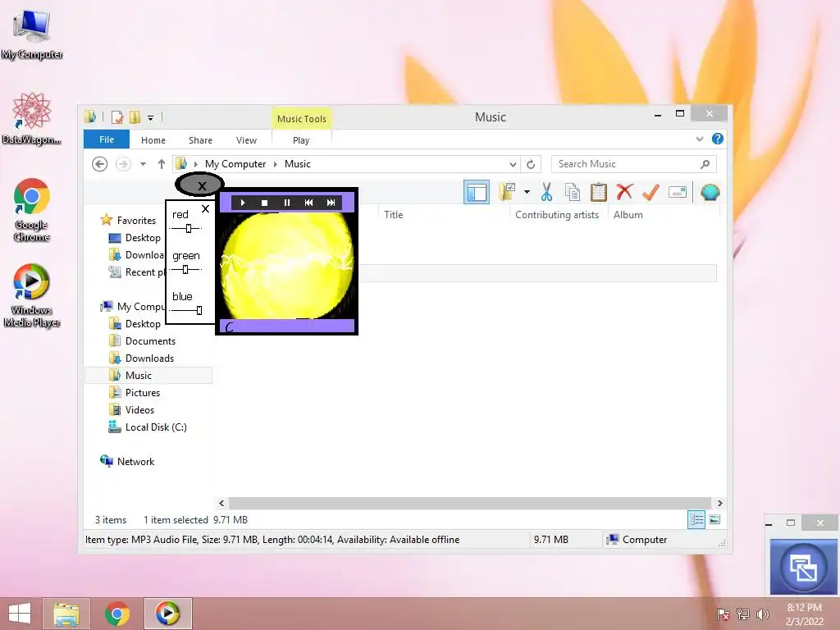Open the File menu
840x630 pixels.
106,139
